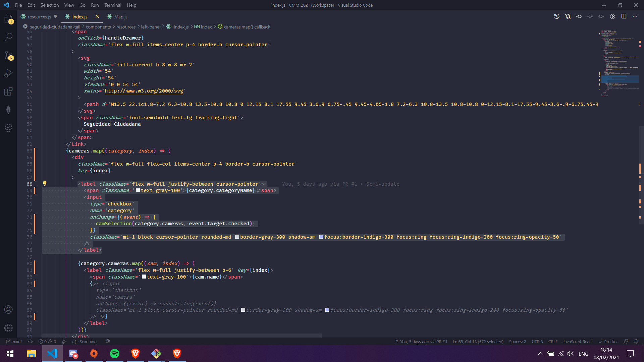The height and width of the screenshot is (362, 644).
Task: Open problems panel via errors and warnings count
Action: (x=47, y=342)
